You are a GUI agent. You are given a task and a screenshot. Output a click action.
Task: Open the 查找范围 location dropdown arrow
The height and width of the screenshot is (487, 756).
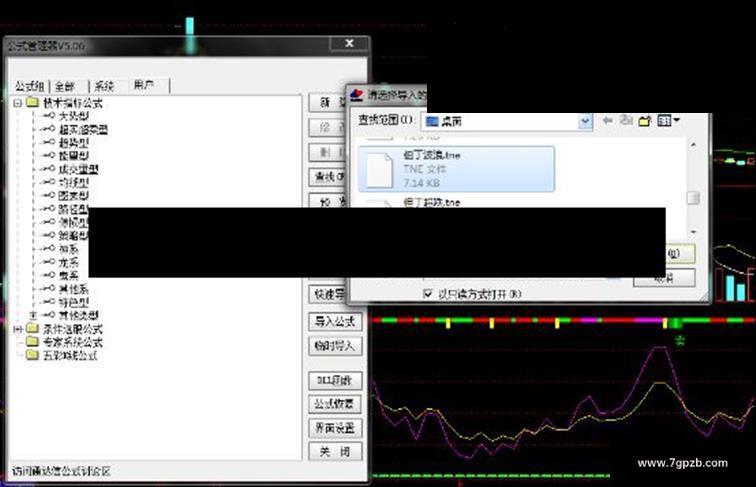coord(585,121)
